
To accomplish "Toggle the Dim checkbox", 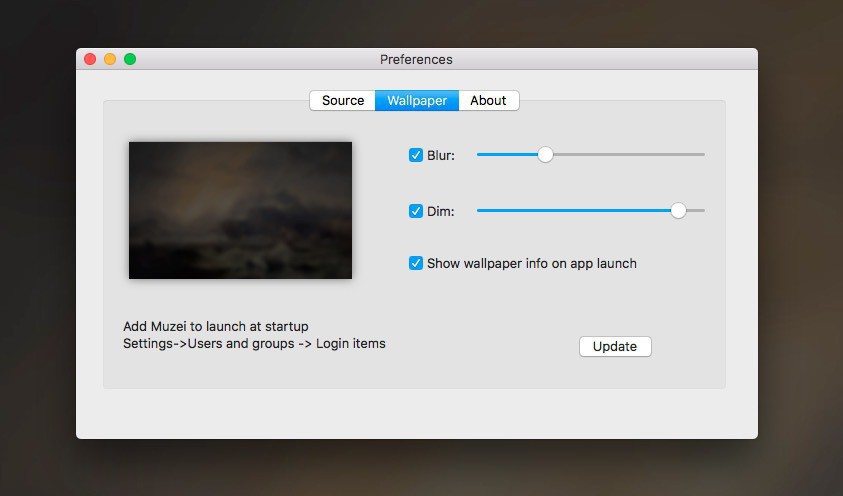I will [416, 211].
